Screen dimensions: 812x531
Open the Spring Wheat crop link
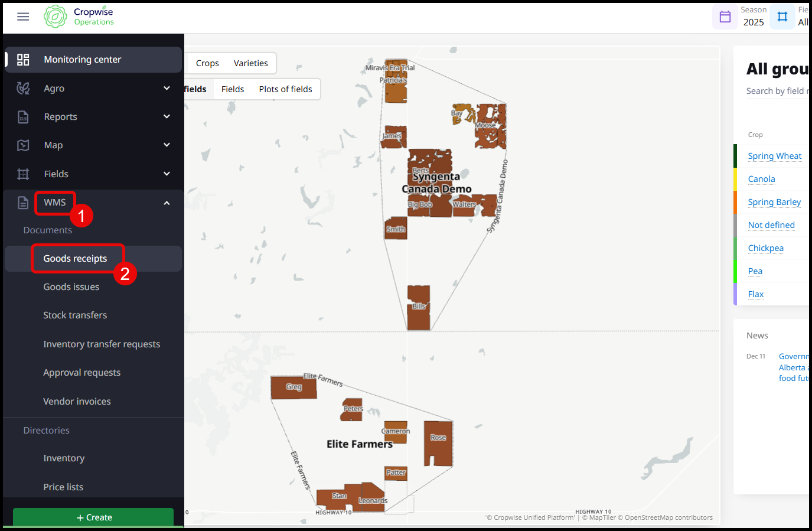(774, 156)
